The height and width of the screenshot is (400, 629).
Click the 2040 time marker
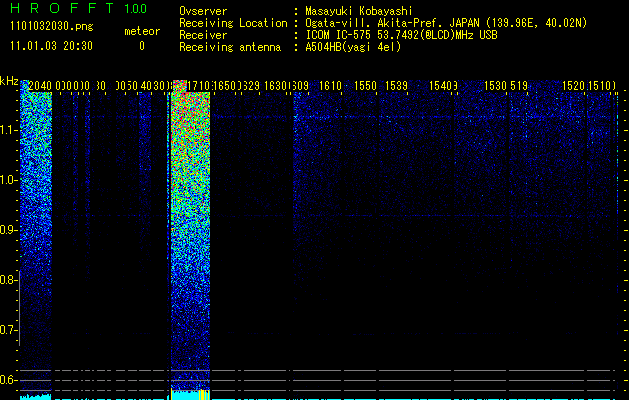tap(40, 86)
